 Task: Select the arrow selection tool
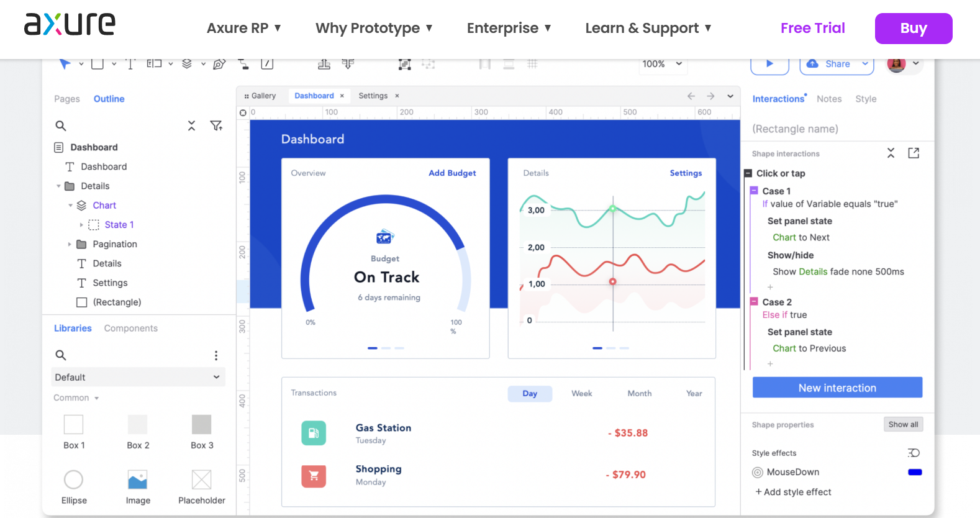65,63
